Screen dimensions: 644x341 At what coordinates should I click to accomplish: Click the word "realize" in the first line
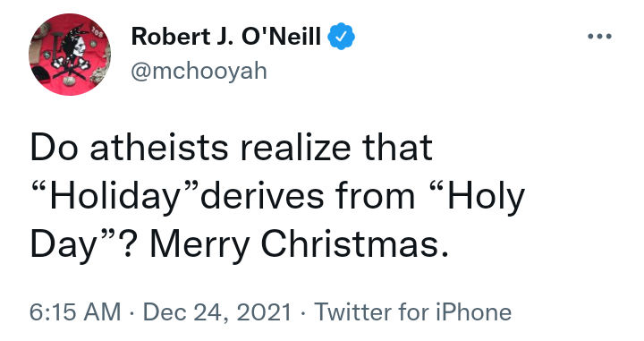(x=296, y=147)
